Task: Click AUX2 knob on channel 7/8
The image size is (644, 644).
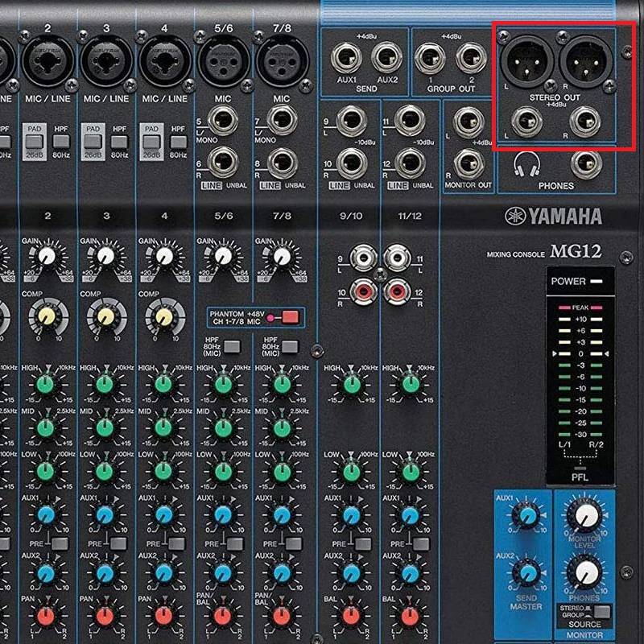Action: tap(282, 573)
